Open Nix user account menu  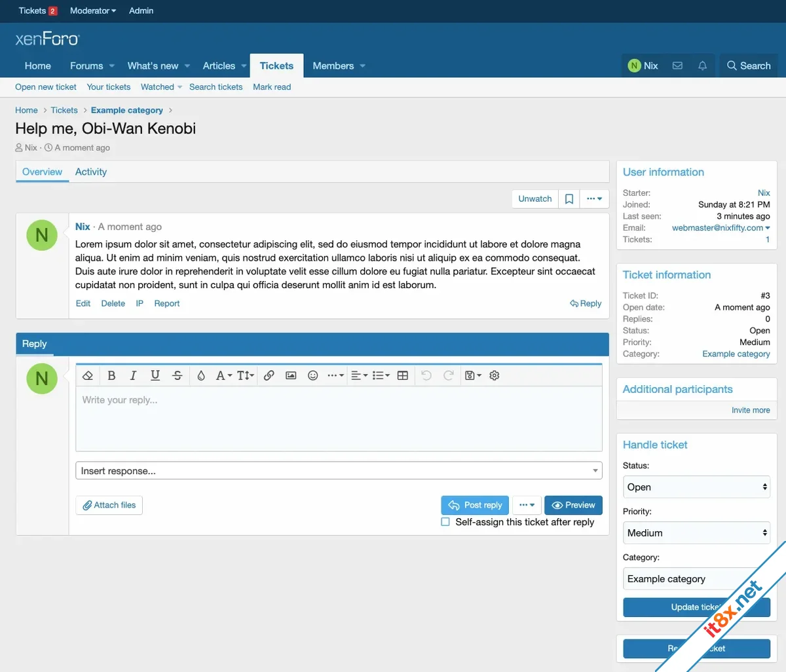coord(643,65)
